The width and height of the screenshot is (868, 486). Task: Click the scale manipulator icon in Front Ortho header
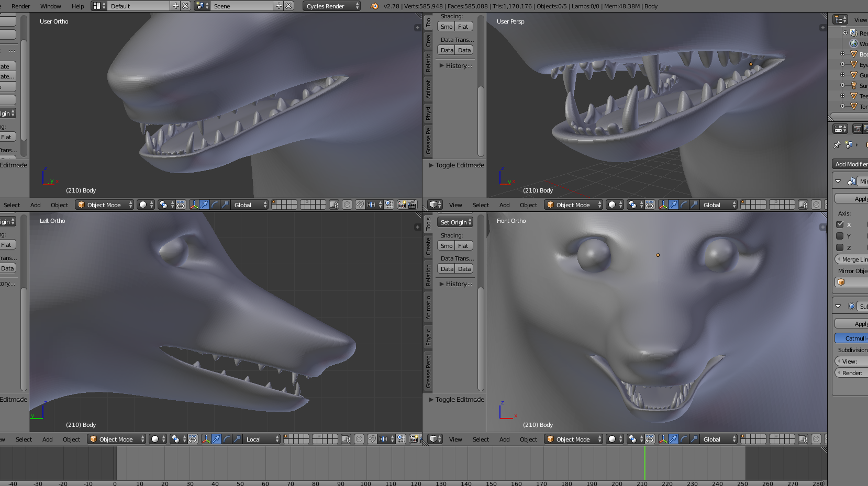tap(694, 439)
